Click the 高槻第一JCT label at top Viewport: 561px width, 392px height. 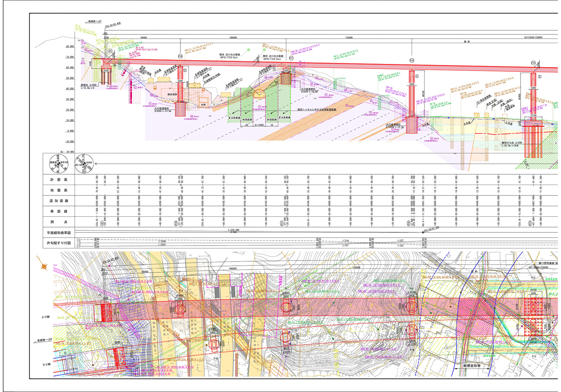pyautogui.click(x=94, y=22)
